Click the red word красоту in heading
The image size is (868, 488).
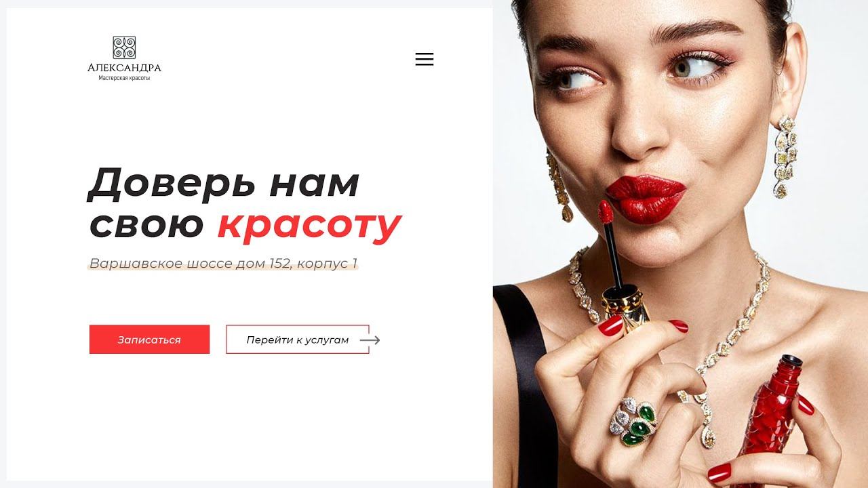pos(309,225)
